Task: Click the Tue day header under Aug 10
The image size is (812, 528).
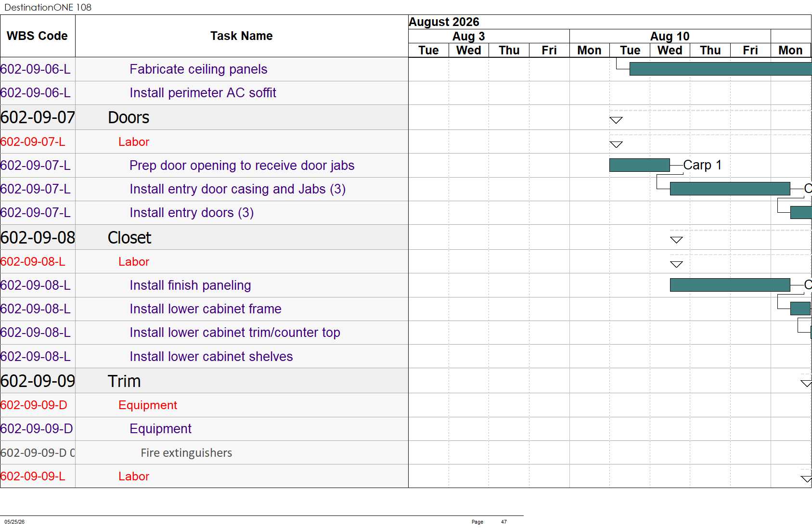Action: tap(630, 51)
